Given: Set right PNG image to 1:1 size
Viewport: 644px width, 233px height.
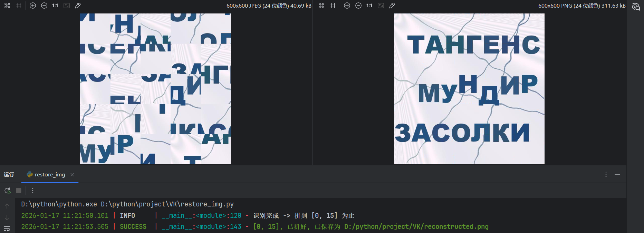Looking at the screenshot, I should pos(369,6).
